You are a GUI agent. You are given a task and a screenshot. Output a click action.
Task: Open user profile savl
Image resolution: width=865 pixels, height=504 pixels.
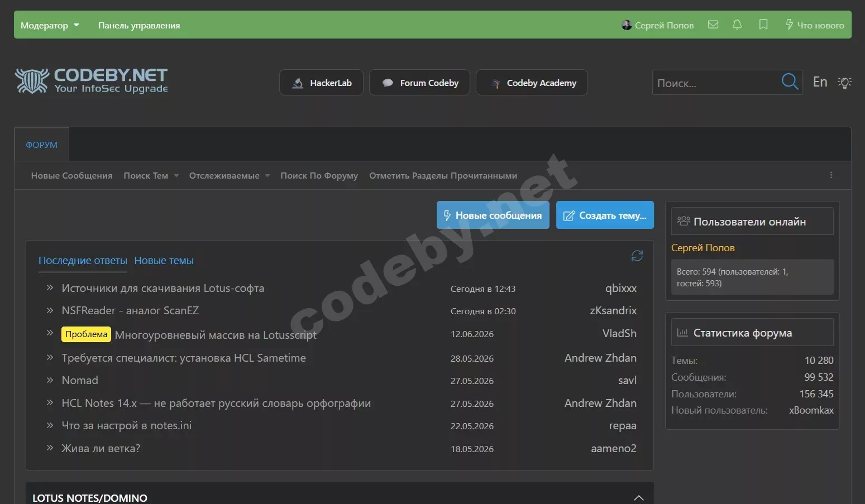627,380
